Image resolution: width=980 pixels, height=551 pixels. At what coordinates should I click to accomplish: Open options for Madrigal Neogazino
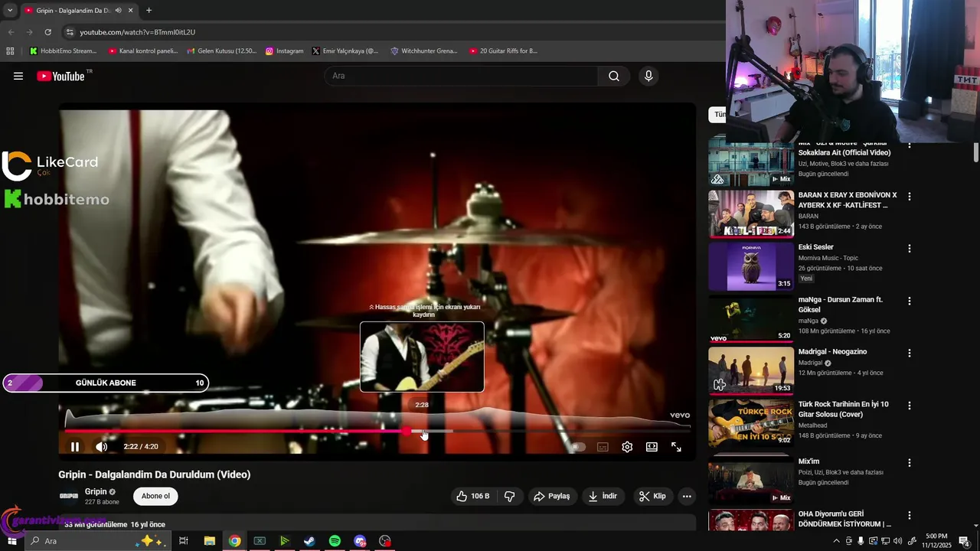point(910,354)
